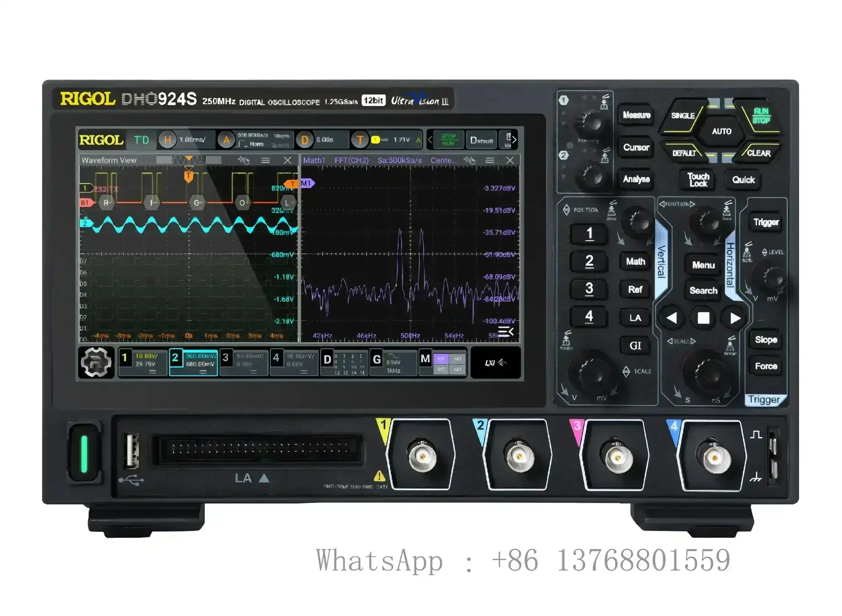
Task: Push the left arrow navigation key
Action: [x=671, y=318]
